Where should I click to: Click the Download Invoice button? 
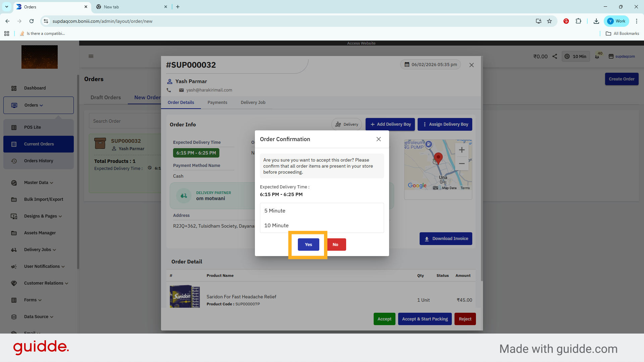(446, 238)
